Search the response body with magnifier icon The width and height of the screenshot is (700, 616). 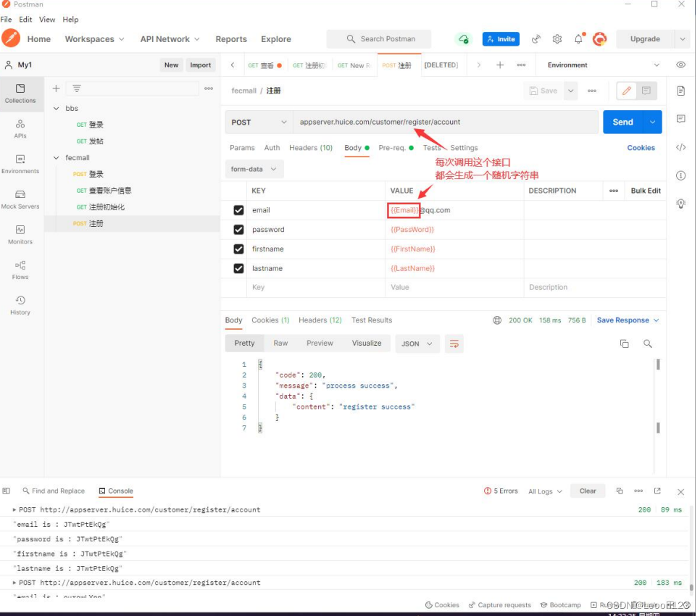[647, 344]
